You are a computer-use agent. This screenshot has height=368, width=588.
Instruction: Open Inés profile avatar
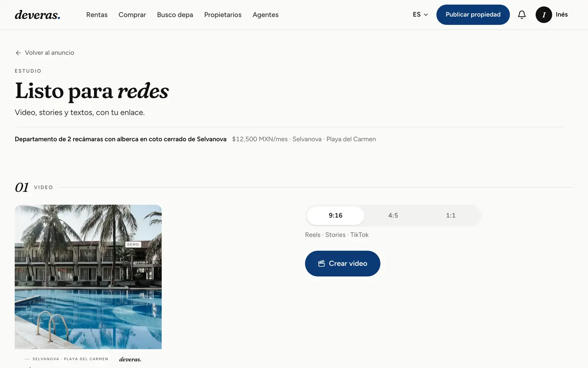pyautogui.click(x=543, y=15)
